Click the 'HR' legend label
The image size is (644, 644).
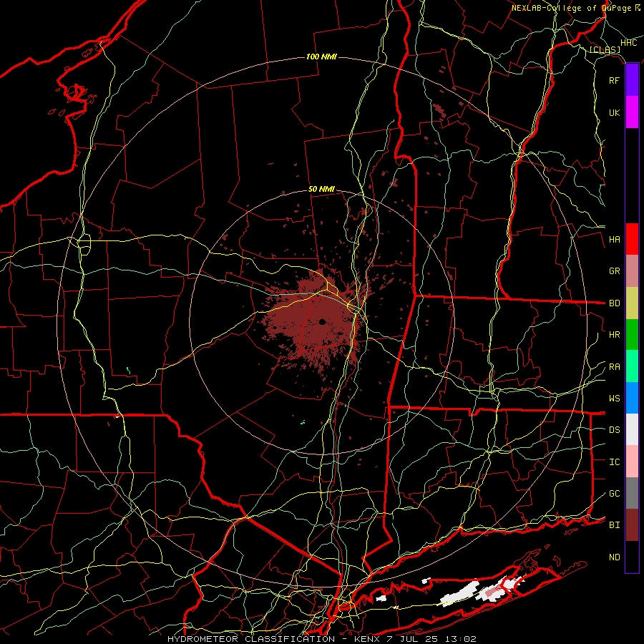(615, 335)
